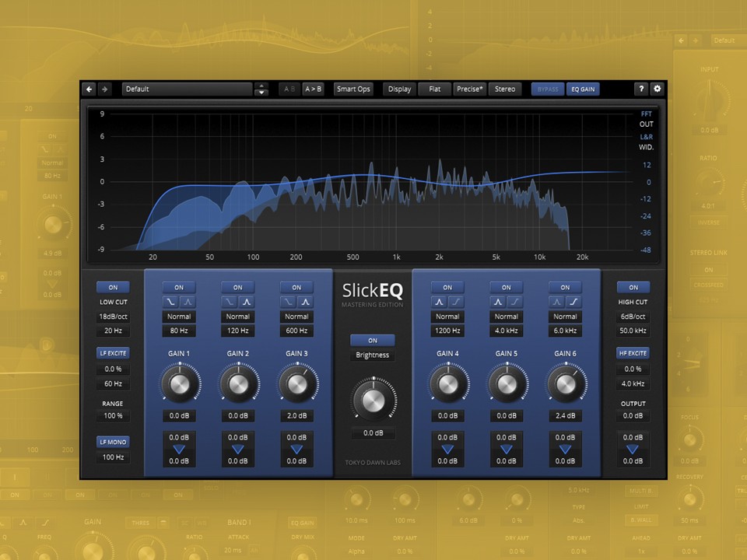Toggle the Brightness ON switch
The width and height of the screenshot is (747, 560).
click(x=373, y=341)
